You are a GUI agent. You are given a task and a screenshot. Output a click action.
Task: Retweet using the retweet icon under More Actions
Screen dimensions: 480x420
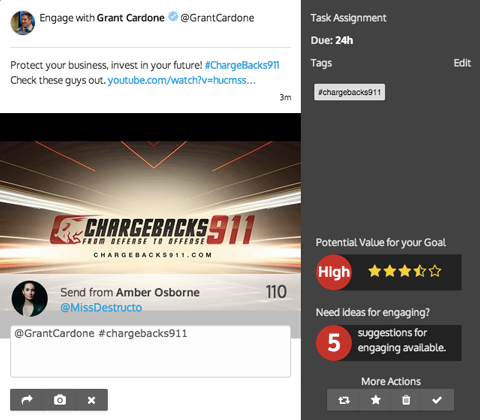pos(343,399)
